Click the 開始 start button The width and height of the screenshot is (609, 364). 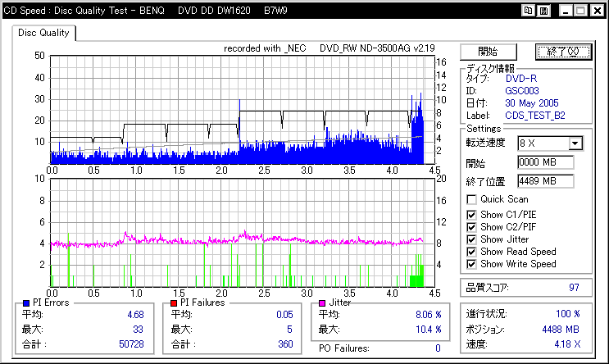pos(489,52)
